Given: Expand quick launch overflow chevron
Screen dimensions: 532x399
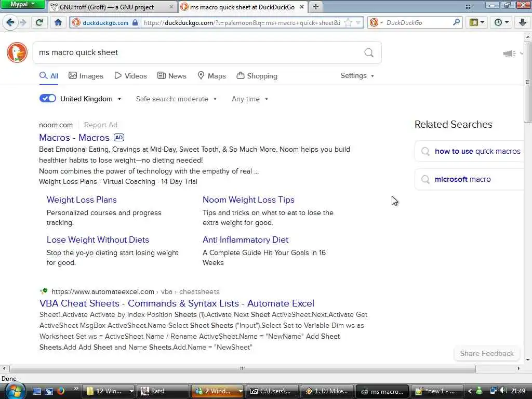Looking at the screenshot, I should point(76,389).
